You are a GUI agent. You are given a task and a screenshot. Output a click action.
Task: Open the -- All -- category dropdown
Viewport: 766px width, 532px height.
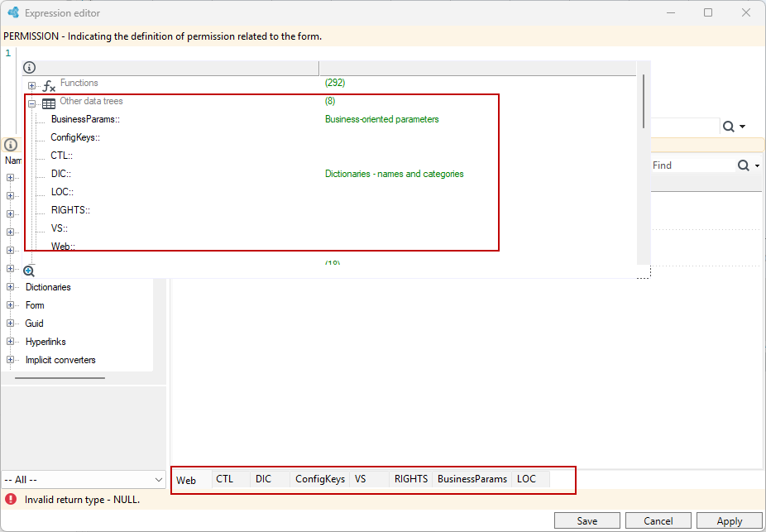84,480
